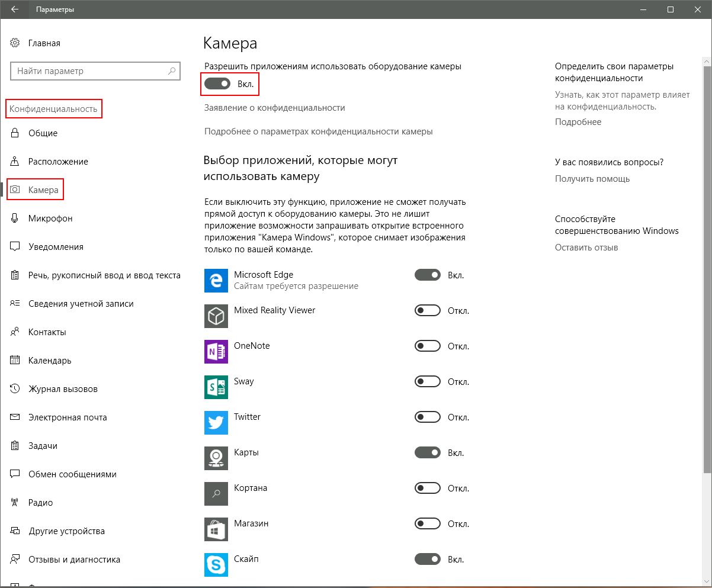Click the Mixed Reality Viewer app icon
712x588 pixels.
[x=216, y=316]
